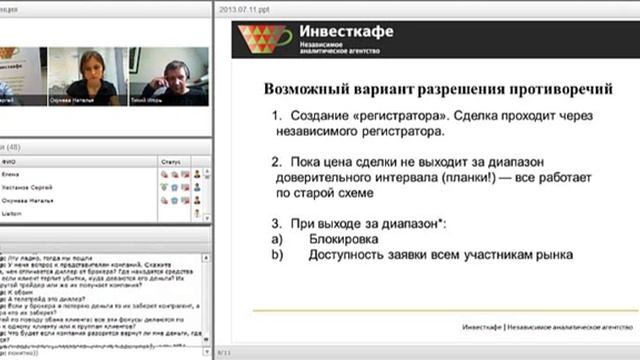This screenshot has width=640, height=360.
Task: Click the blue camera icon for Хестанов Сергей
Action: 175,187
